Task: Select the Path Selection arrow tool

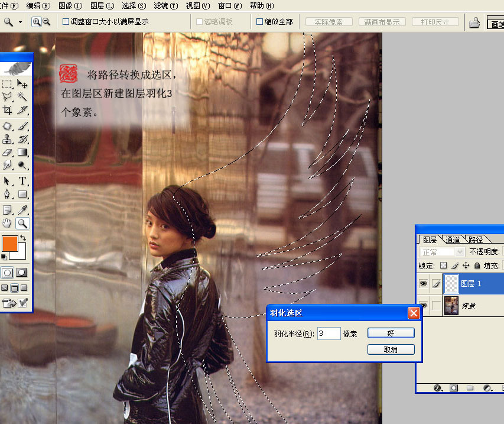Action: (7, 181)
